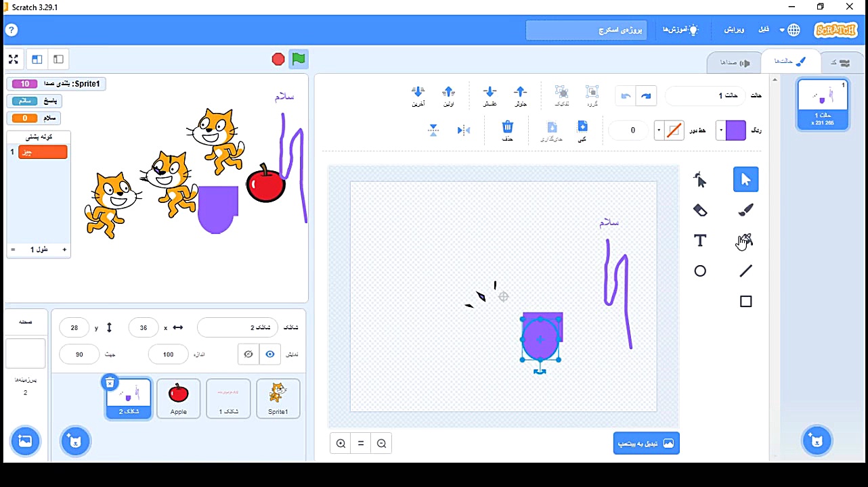
Task: Move shape backward (عقب‌تر)
Action: click(x=490, y=96)
